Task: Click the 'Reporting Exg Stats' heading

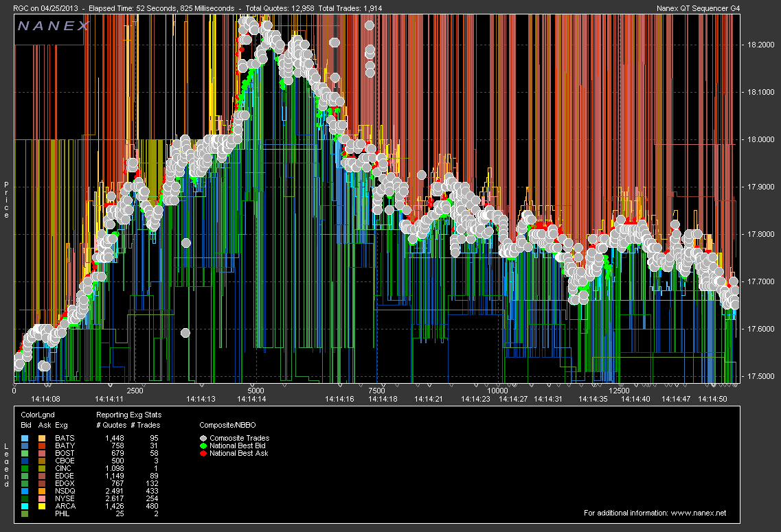Action: click(129, 415)
